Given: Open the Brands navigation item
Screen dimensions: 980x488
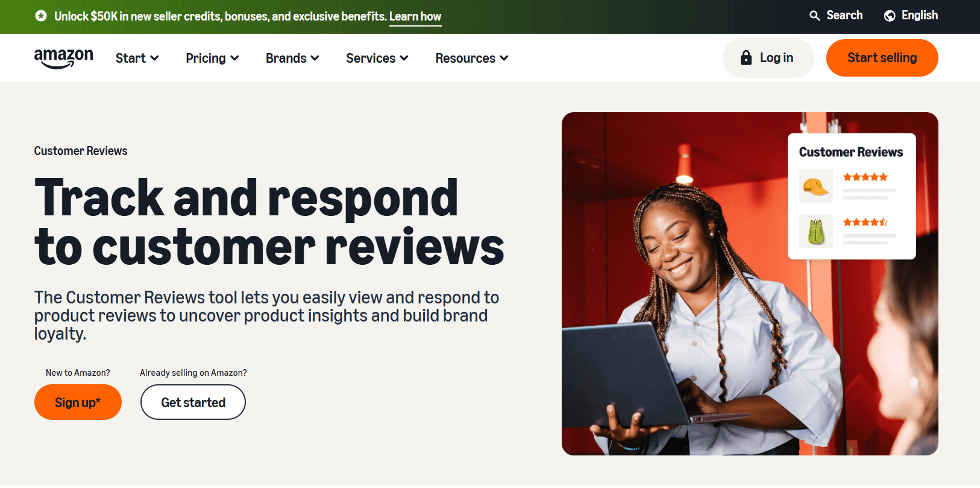Looking at the screenshot, I should [292, 58].
